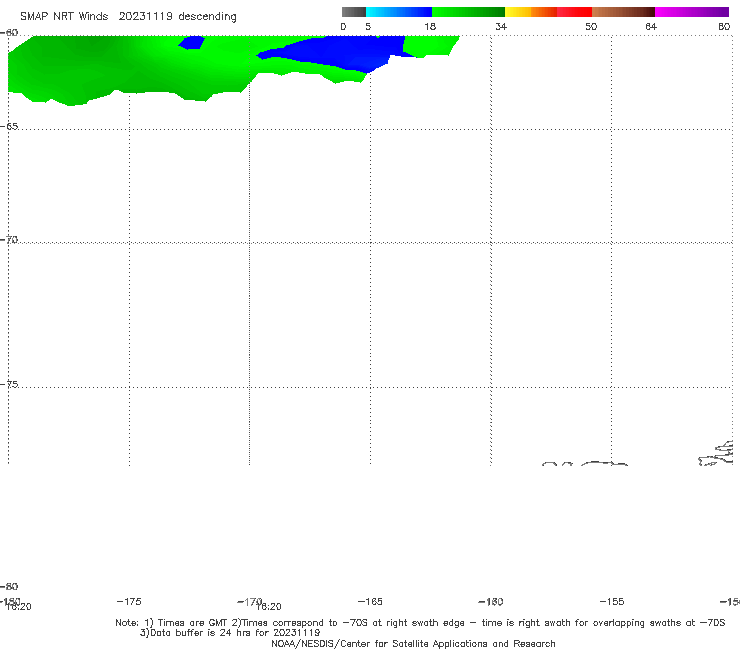This screenshot has width=740, height=650.
Task: Click the small blue wind patch near -172
Action: (x=191, y=42)
